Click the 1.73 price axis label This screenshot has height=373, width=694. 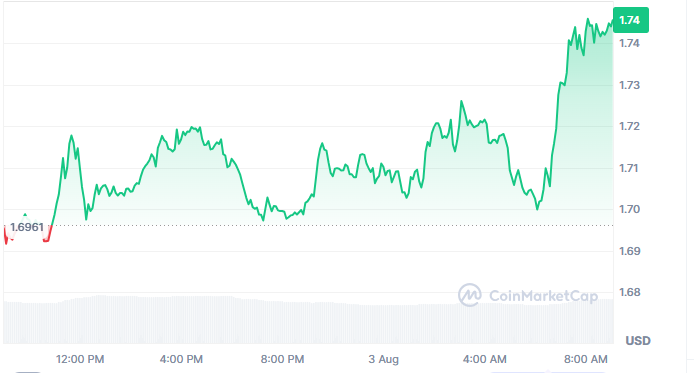629,85
